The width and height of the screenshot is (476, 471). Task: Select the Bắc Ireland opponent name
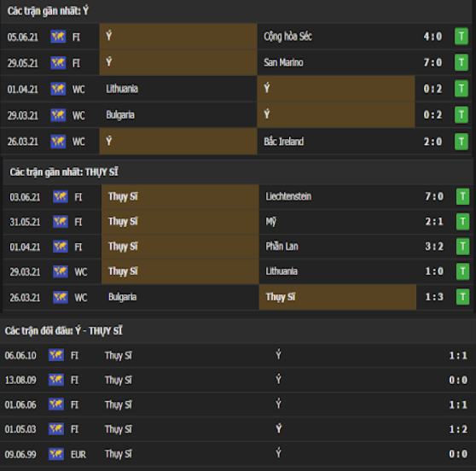(x=284, y=141)
